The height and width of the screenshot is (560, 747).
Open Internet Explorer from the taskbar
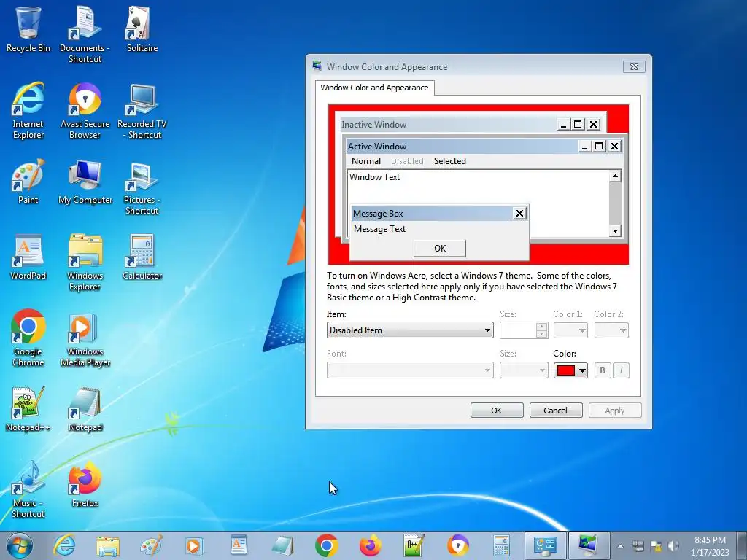[x=64, y=545]
